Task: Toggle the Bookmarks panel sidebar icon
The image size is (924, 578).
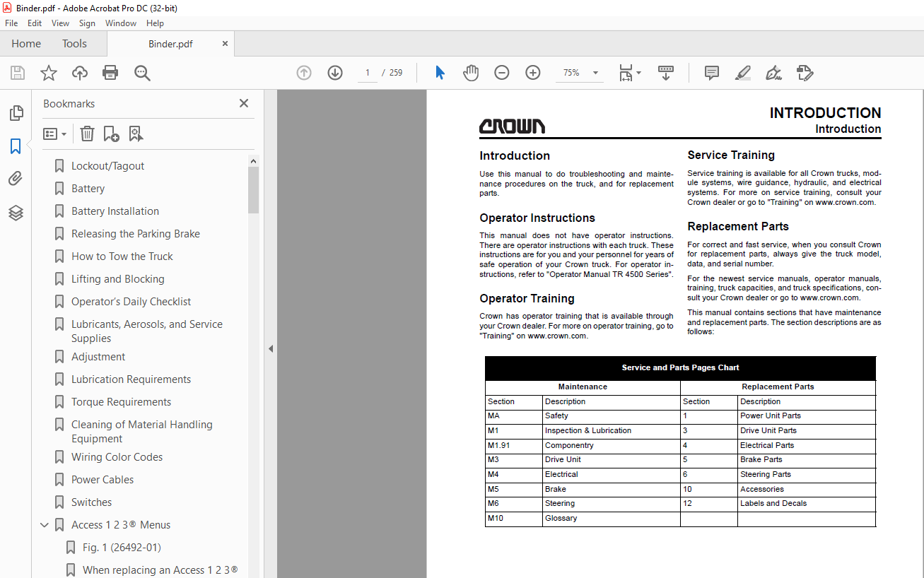Action: point(16,146)
